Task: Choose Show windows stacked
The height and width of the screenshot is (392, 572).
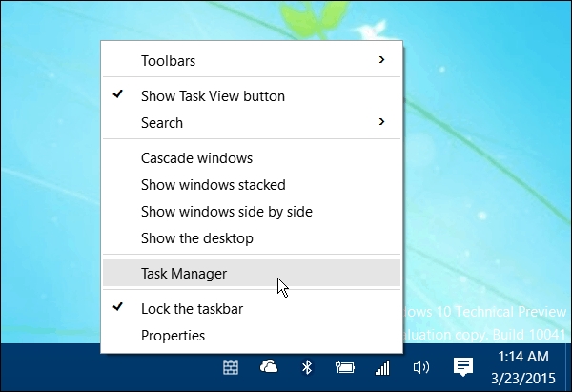Action: coord(213,185)
